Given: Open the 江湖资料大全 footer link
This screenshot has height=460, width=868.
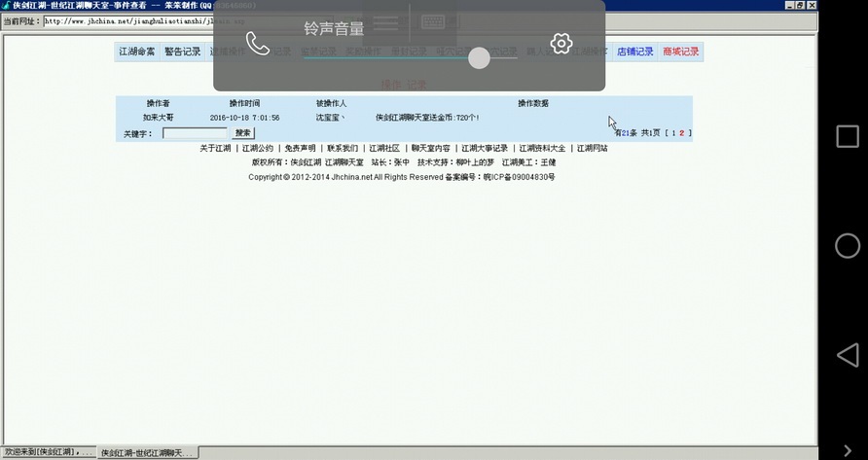Looking at the screenshot, I should click(543, 149).
